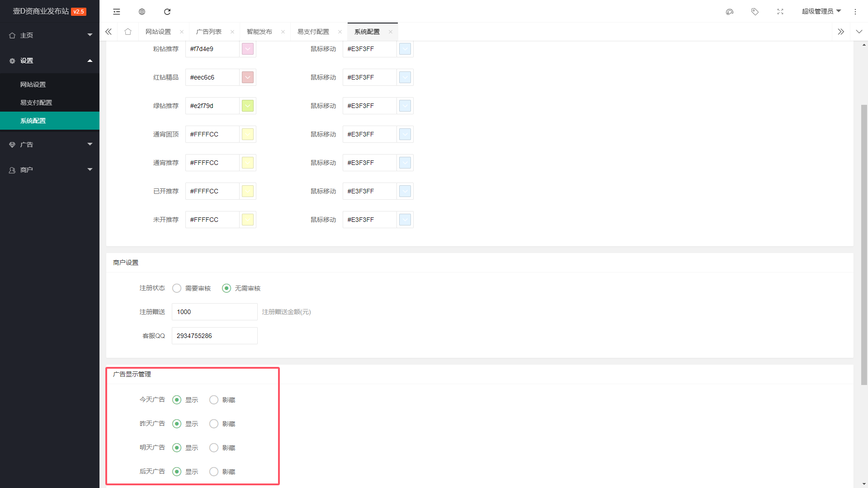The image size is (868, 488).
Task: Collapse the left sidebar menu
Action: 116,11
